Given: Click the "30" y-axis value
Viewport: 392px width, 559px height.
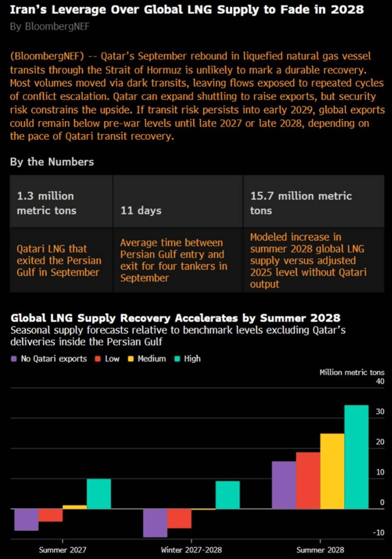Looking at the screenshot, I should 380,412.
